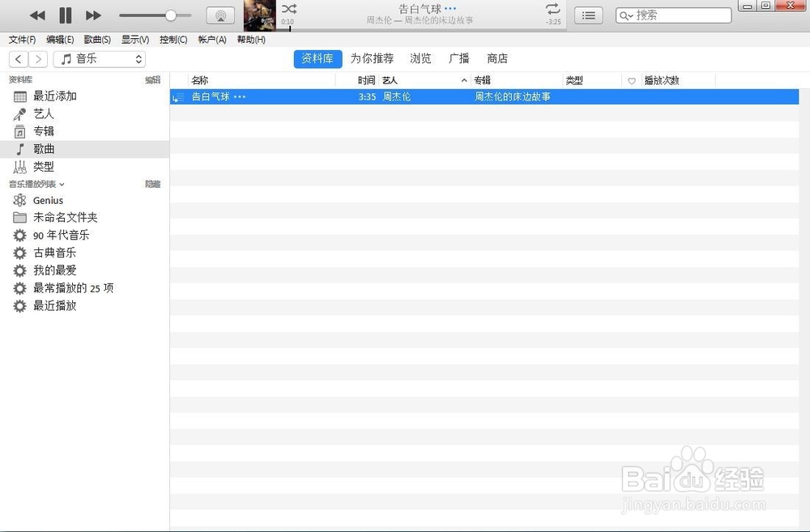Select 最近添加 in the sidebar

(85, 96)
